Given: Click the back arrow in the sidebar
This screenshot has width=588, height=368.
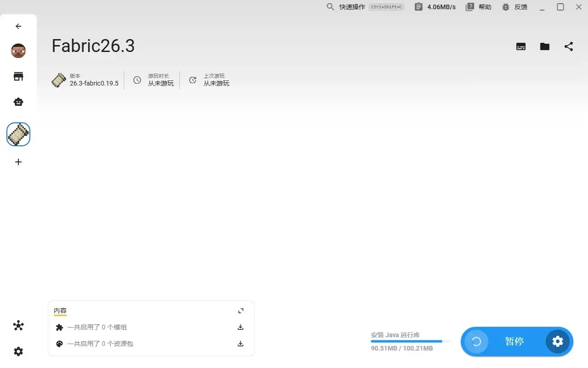Looking at the screenshot, I should point(18,26).
